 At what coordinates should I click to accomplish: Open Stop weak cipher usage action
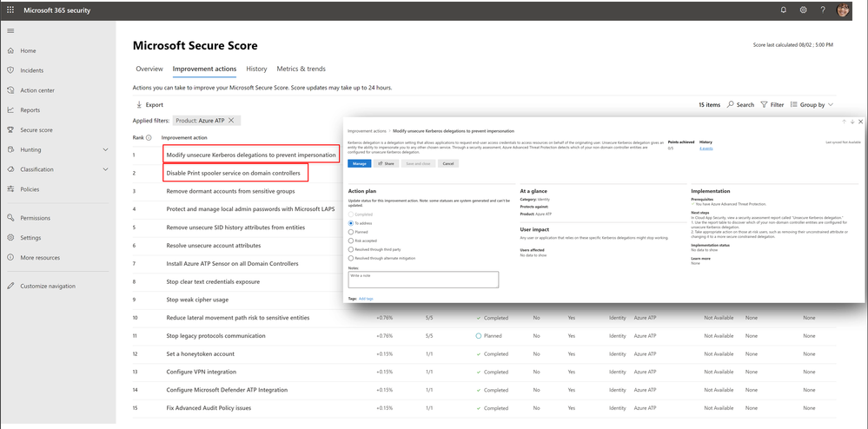pyautogui.click(x=197, y=300)
